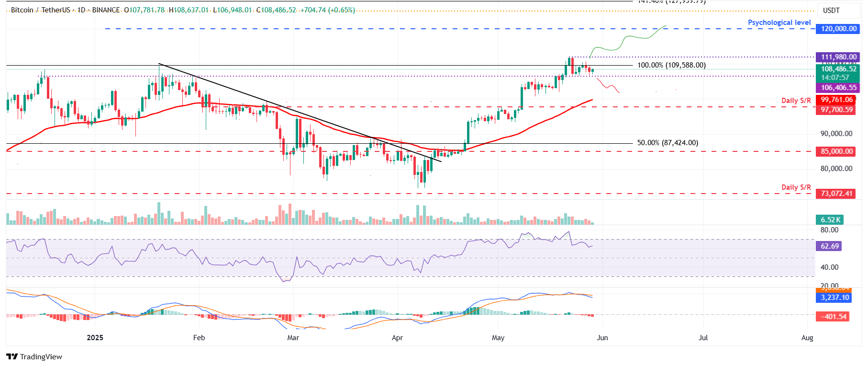Screen dimensions: 868x367
Task: Select the Psychological level text label
Action: tap(779, 23)
